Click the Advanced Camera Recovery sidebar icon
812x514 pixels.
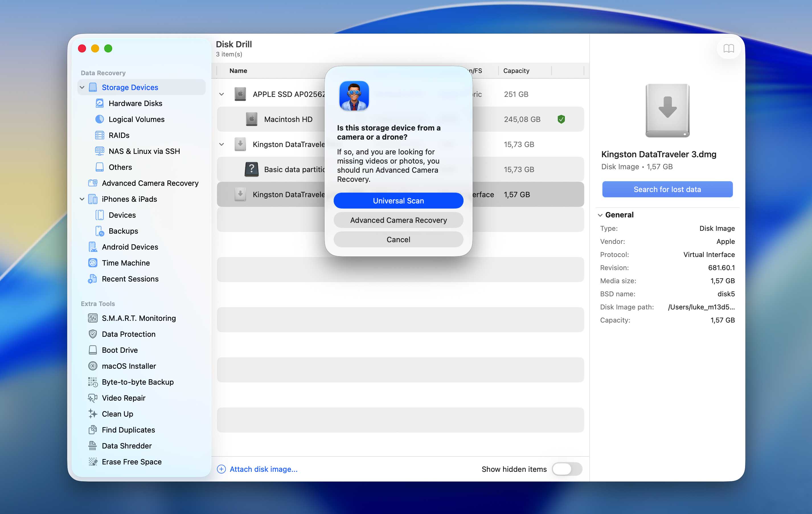93,183
